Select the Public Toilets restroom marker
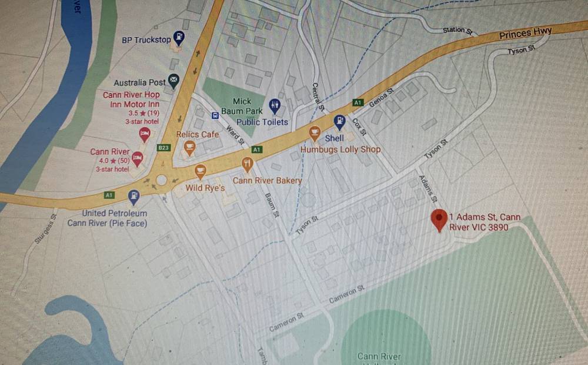 [275, 107]
